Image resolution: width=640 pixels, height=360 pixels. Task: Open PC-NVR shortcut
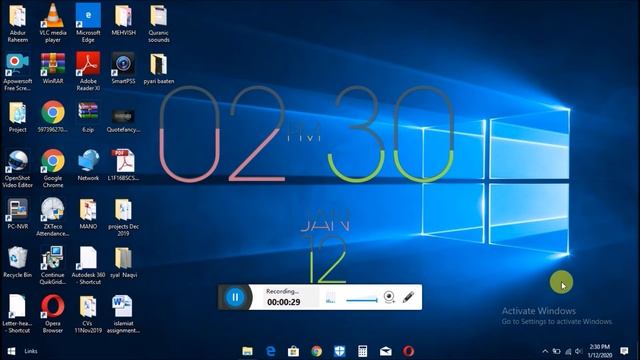[x=18, y=214]
